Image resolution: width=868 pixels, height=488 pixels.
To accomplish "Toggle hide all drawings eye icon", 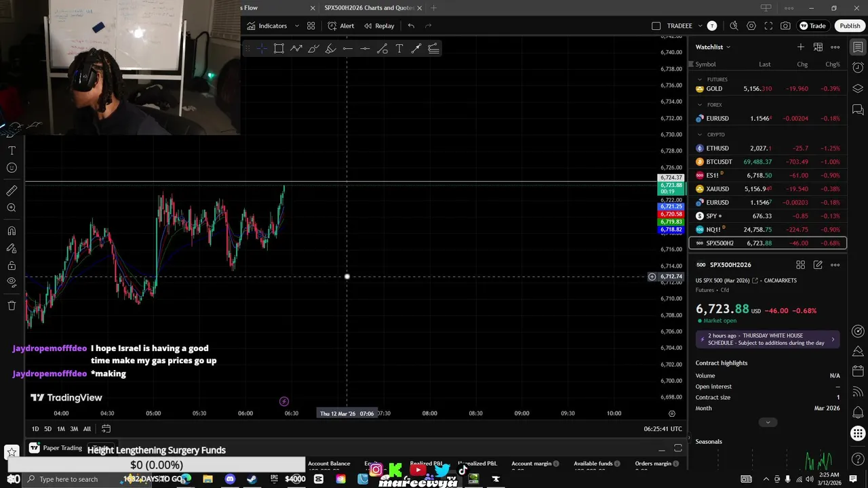I will tap(12, 282).
